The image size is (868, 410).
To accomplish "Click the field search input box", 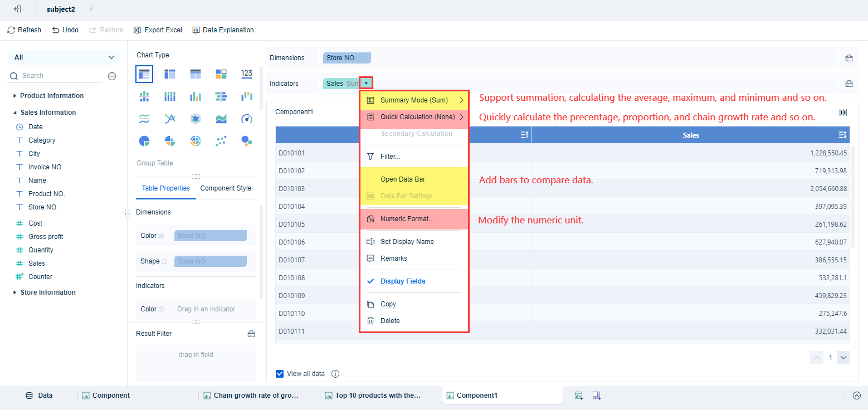I will pos(56,75).
